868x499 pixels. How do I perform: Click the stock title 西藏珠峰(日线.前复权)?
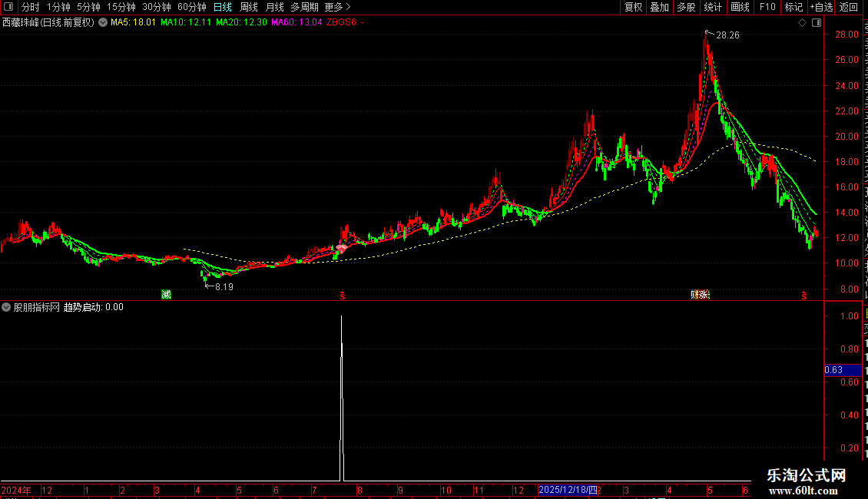pos(48,23)
